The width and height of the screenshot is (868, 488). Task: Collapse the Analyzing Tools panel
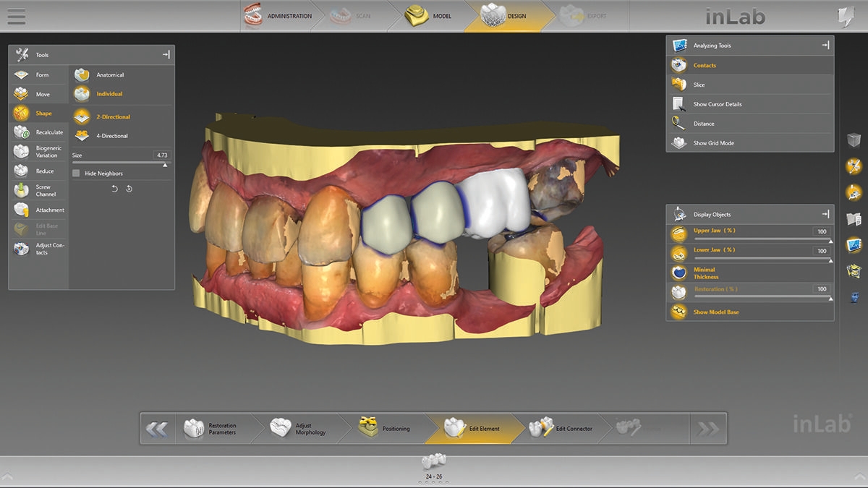pyautogui.click(x=825, y=46)
